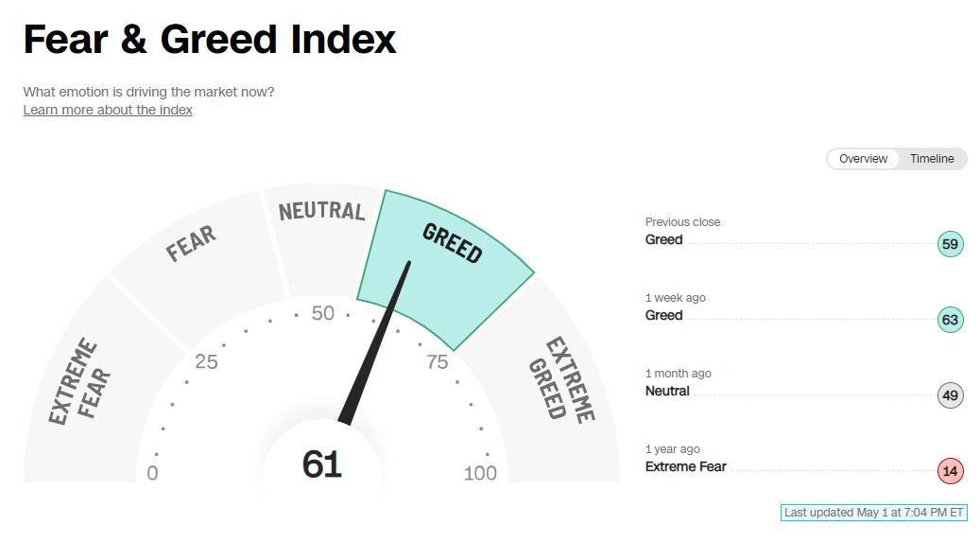Viewport: 980px width, 542px height.
Task: Click the 'Fear & Greed Index' heading
Action: click(210, 40)
